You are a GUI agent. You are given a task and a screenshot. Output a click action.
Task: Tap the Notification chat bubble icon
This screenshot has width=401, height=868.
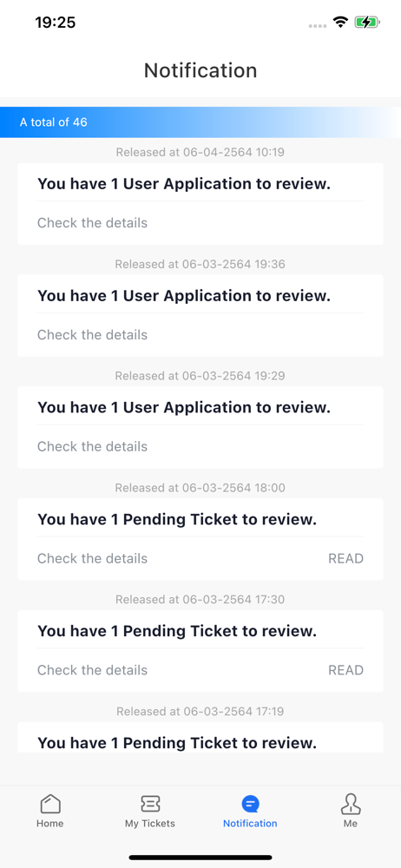(250, 803)
